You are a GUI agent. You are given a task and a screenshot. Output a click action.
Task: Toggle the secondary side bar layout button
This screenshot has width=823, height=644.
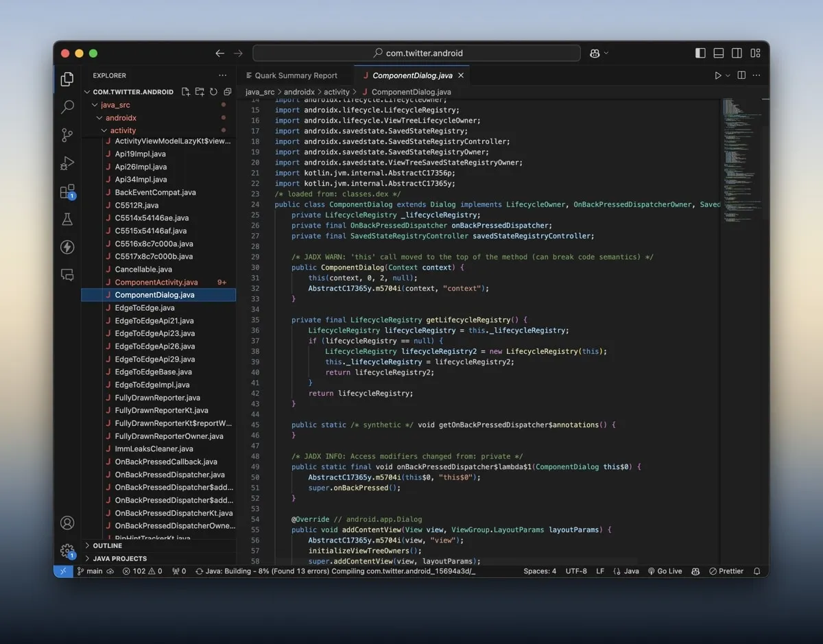tap(737, 53)
